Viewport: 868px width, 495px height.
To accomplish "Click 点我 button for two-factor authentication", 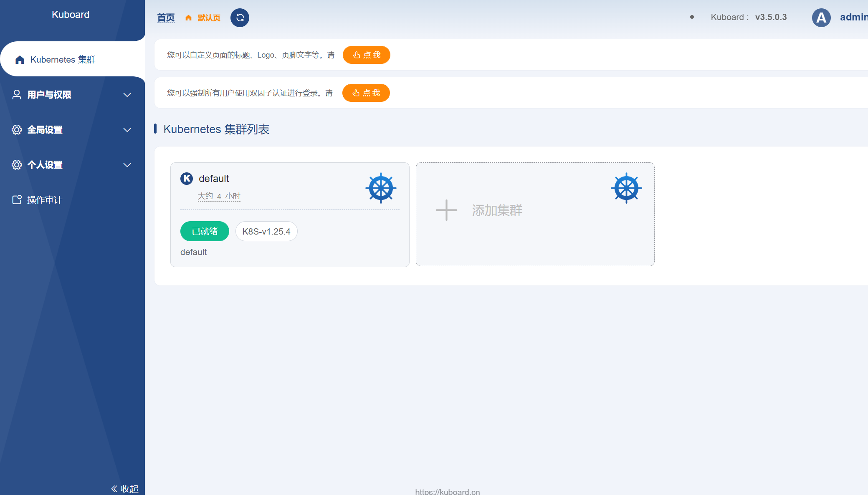I will click(x=366, y=93).
